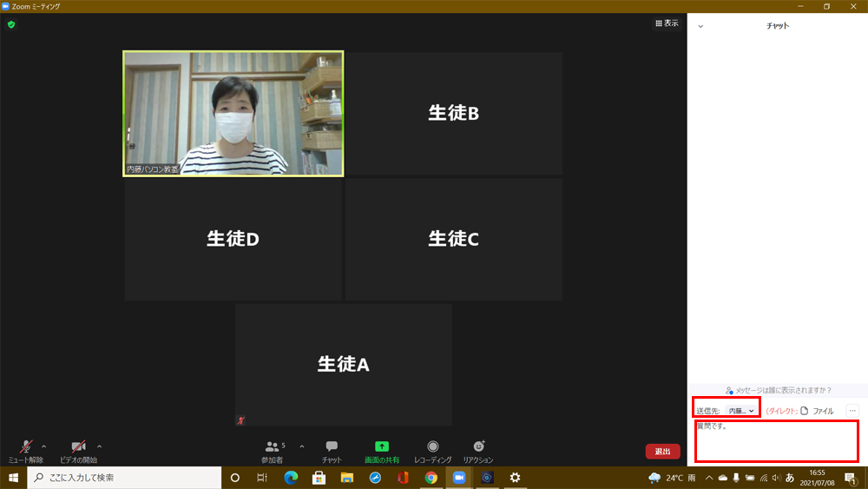Image resolution: width=868 pixels, height=489 pixels.
Task: Click the battery tray icon
Action: click(750, 478)
